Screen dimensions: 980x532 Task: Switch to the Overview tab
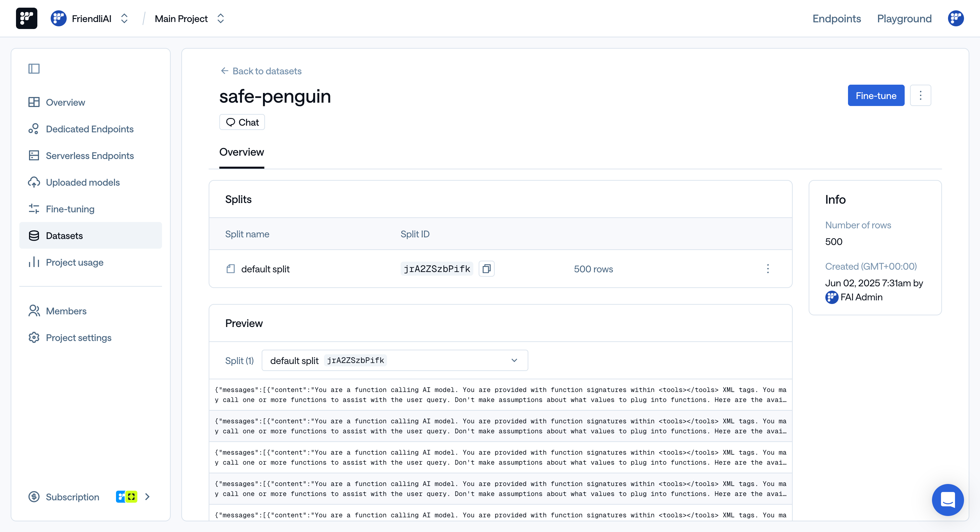[242, 152]
